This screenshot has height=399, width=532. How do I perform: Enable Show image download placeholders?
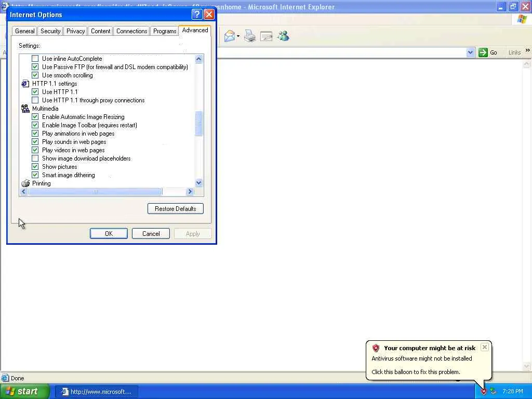35,158
